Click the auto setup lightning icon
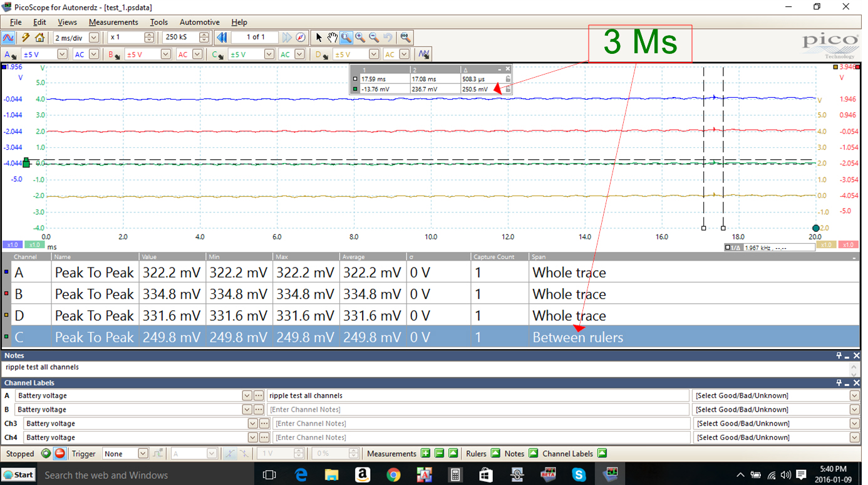 pos(26,38)
